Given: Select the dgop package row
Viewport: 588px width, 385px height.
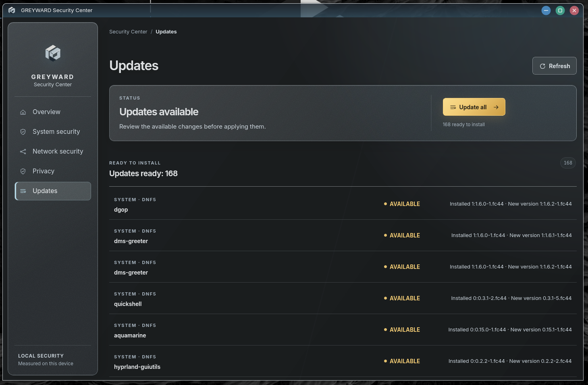Looking at the screenshot, I should pos(343,204).
